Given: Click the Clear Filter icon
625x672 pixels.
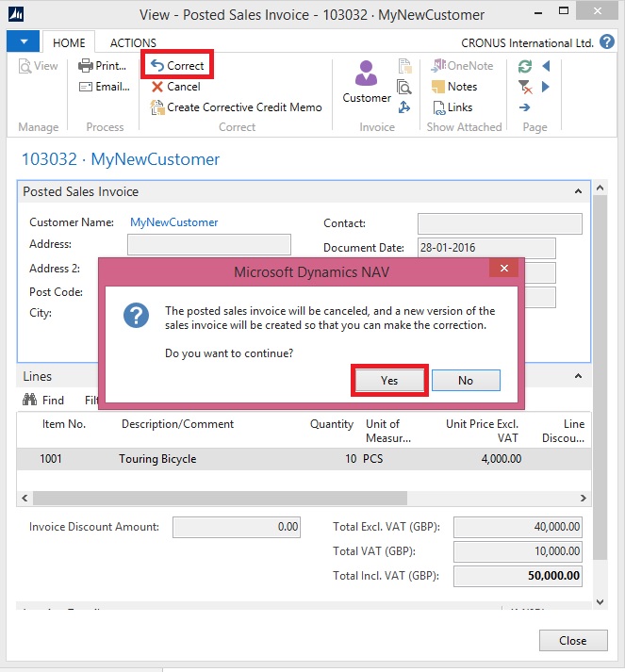Looking at the screenshot, I should [x=525, y=87].
